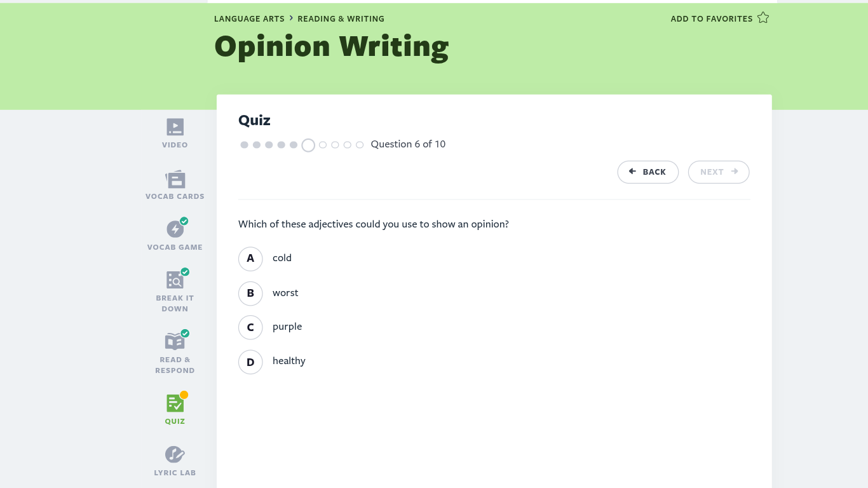Open the Vocab Cards icon

coord(175,179)
